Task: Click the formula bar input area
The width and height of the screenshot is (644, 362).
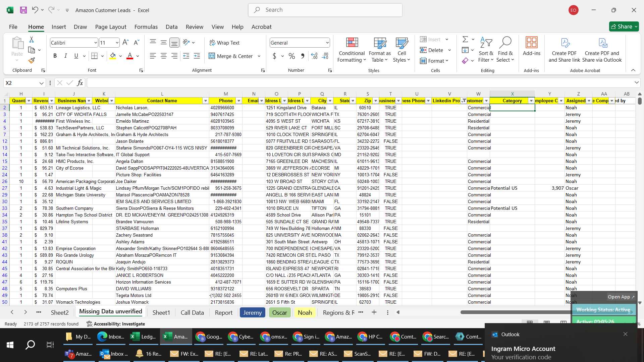Action: (360, 83)
